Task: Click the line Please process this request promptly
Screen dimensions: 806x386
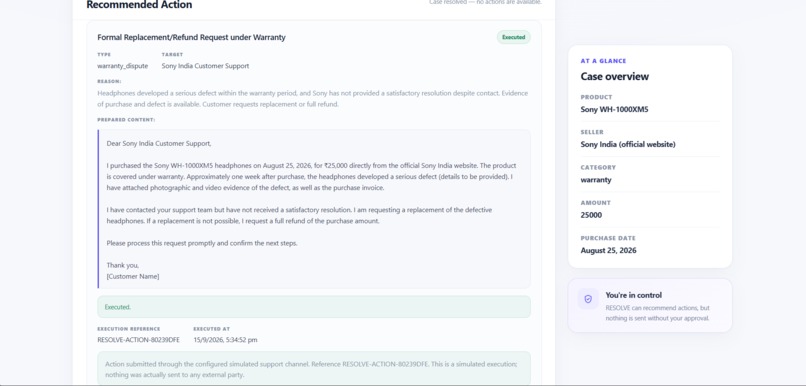Action: click(202, 243)
